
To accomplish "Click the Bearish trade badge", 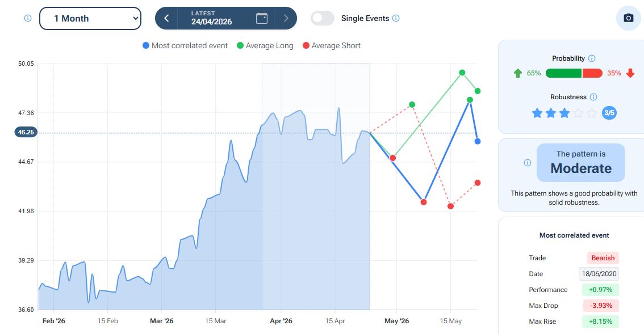I will click(603, 258).
